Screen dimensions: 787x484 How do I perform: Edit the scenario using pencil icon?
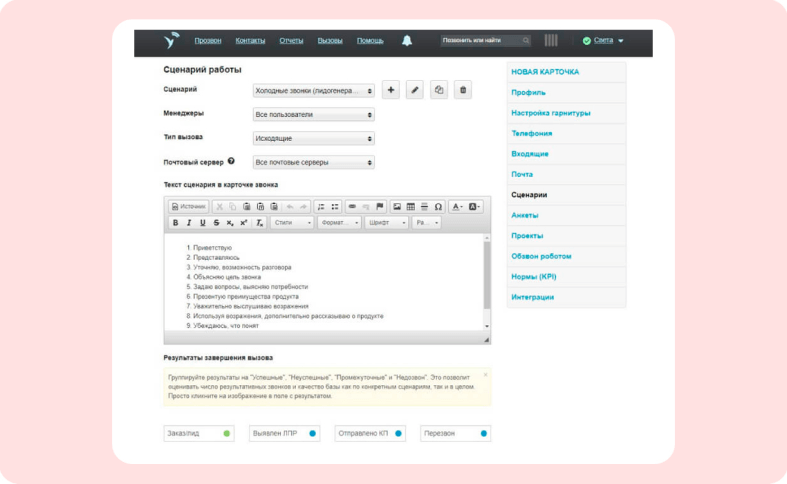pyautogui.click(x=415, y=90)
